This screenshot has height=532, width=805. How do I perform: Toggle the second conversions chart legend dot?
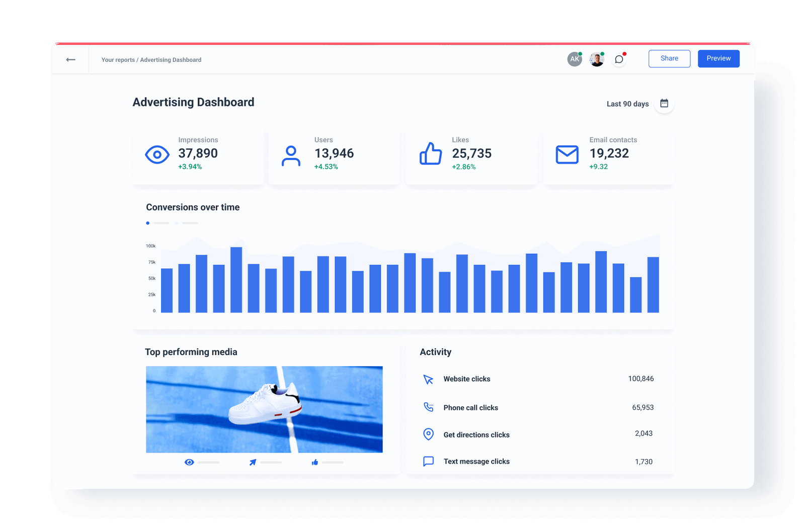point(177,223)
